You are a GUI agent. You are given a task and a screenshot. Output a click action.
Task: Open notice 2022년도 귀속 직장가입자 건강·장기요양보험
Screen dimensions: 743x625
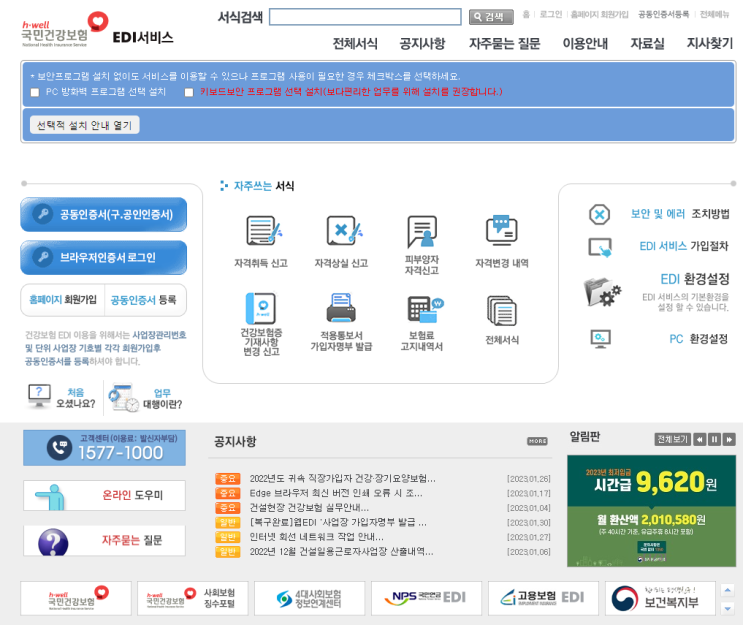click(x=342, y=479)
